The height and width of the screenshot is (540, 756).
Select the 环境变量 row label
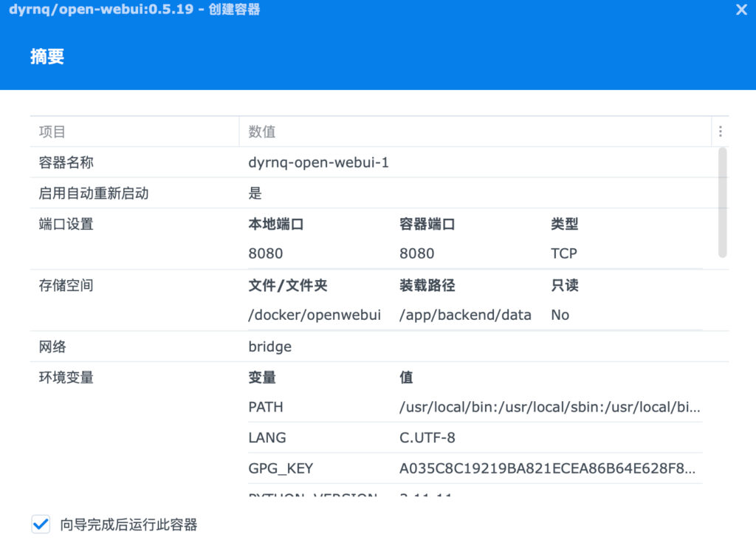[x=66, y=377]
